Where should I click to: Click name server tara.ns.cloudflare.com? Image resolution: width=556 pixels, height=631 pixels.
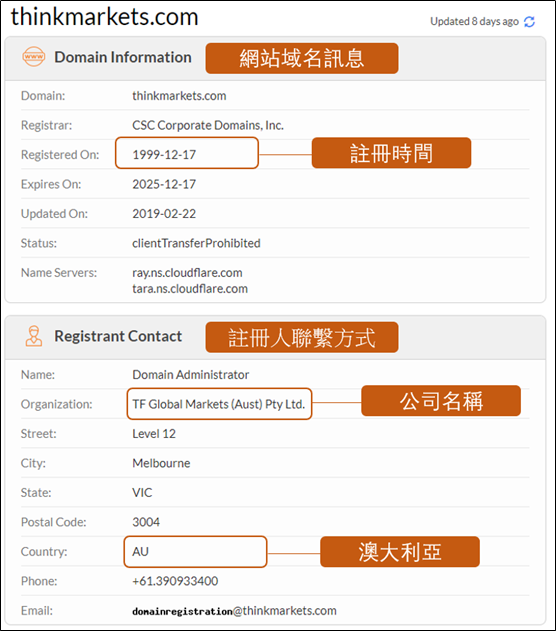coord(190,289)
